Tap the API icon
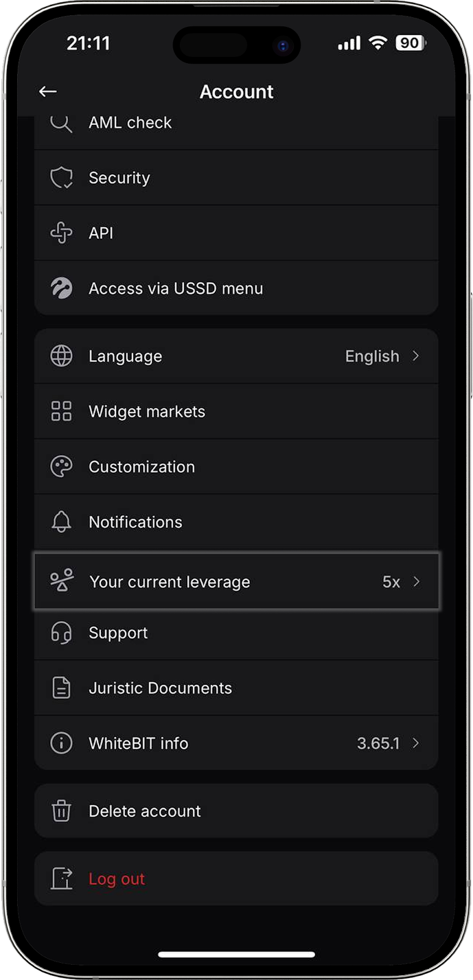 tap(61, 233)
